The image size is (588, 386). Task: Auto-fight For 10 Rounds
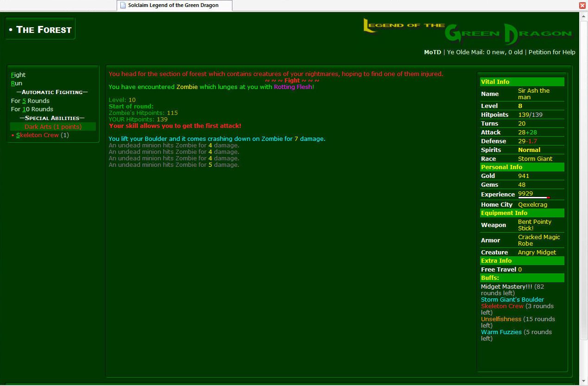[32, 109]
